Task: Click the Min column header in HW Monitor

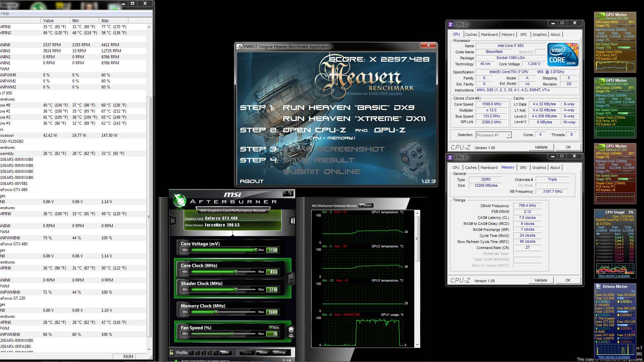Action: coord(85,20)
